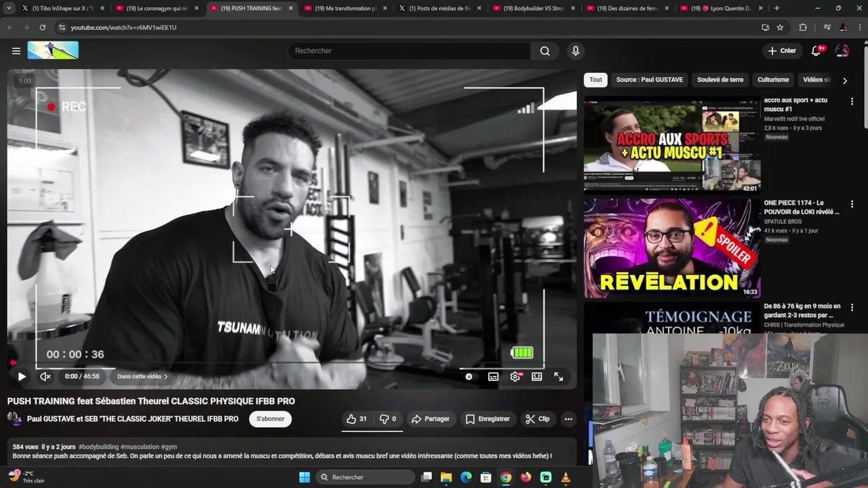Screen dimensions: 868x488
Task: Open the player settings gear
Action: pos(515,377)
